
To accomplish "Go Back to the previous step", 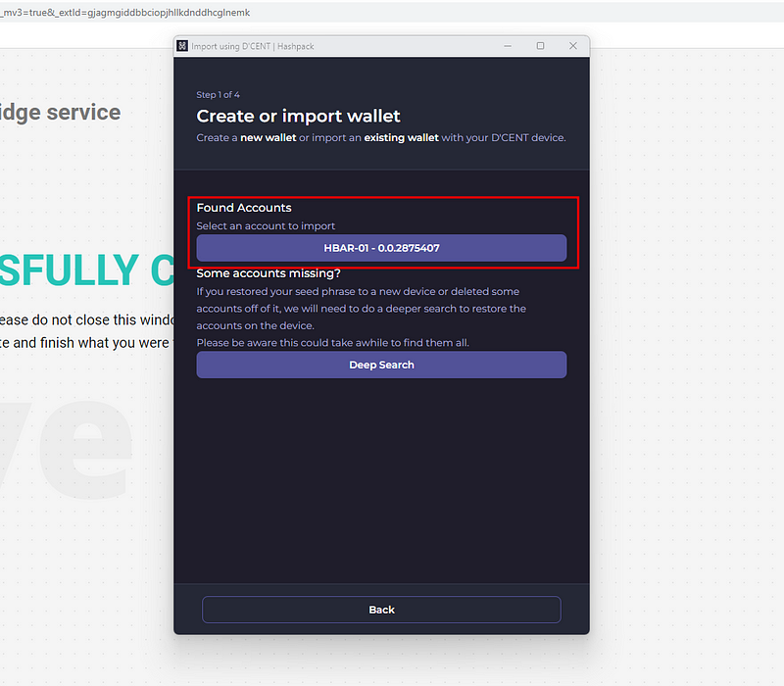I will 381,610.
